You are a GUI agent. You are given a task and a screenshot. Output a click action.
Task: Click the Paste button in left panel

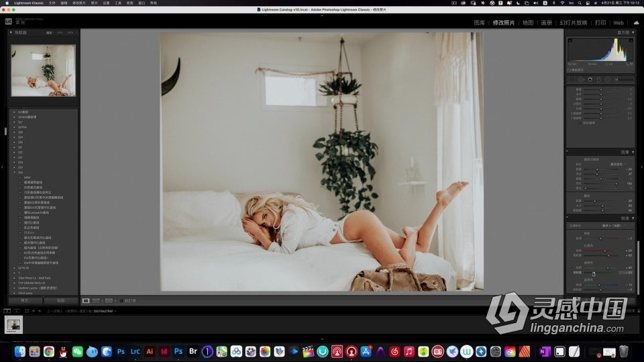pyautogui.click(x=61, y=300)
